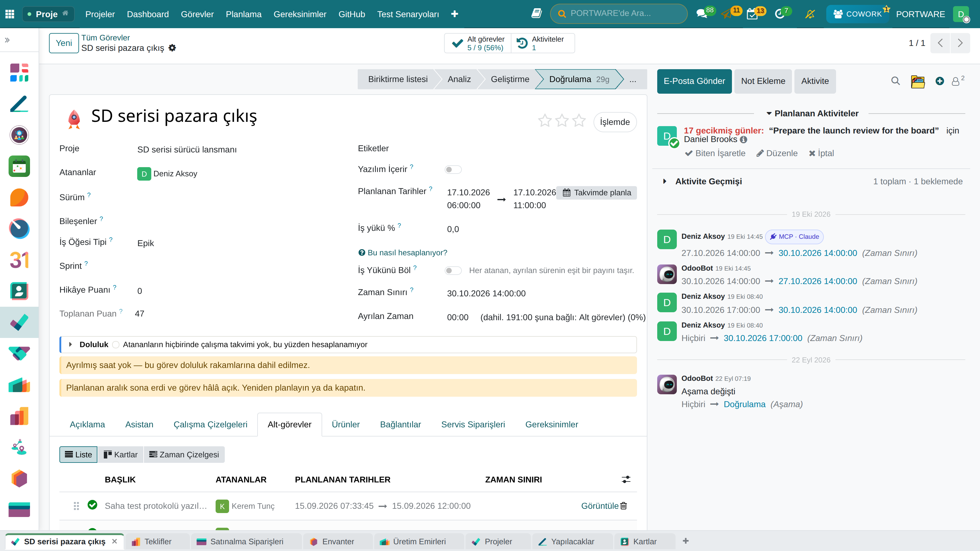Open the attachments folder icon in chatter
Viewport: 980px width, 551px height.
pyautogui.click(x=918, y=81)
